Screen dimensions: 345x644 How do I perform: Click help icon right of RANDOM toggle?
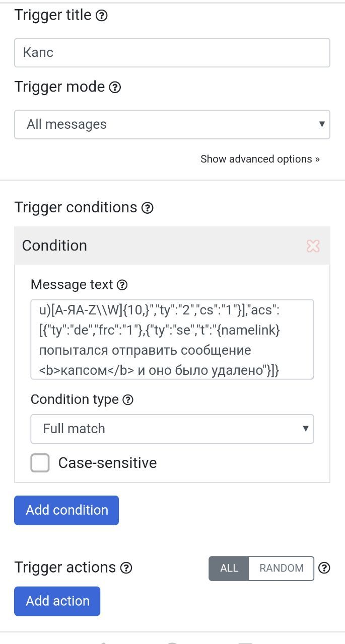325,568
